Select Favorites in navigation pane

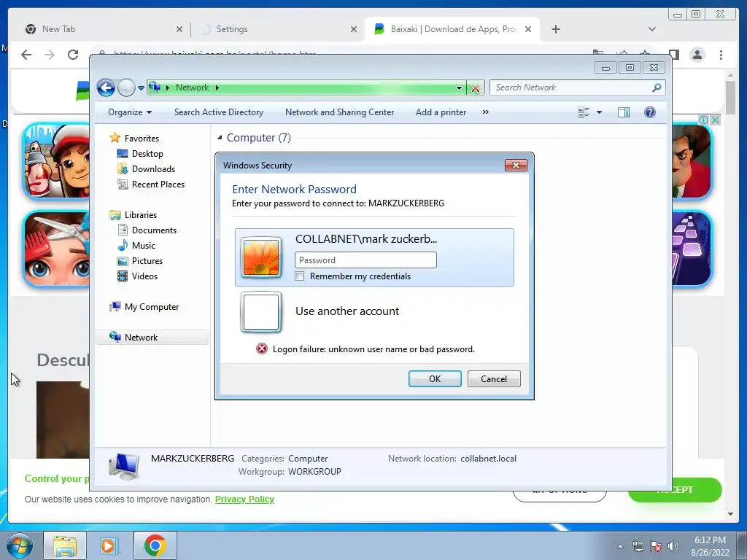point(142,138)
